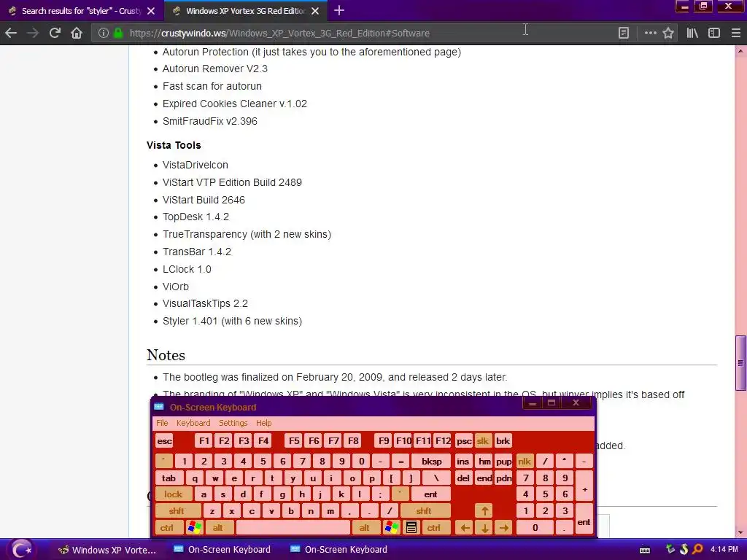Image resolution: width=747 pixels, height=560 pixels.
Task: Click the orange magnifier tray icon
Action: [x=697, y=549]
